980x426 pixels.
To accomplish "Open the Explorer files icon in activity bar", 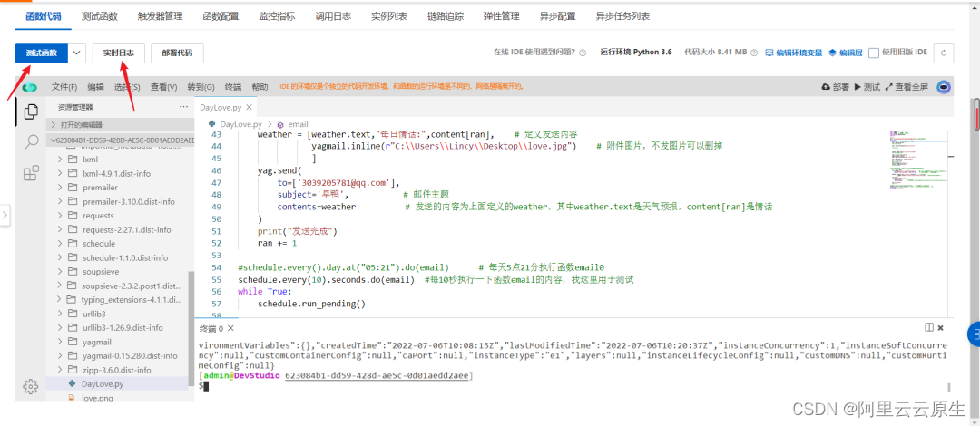I will coord(31,111).
